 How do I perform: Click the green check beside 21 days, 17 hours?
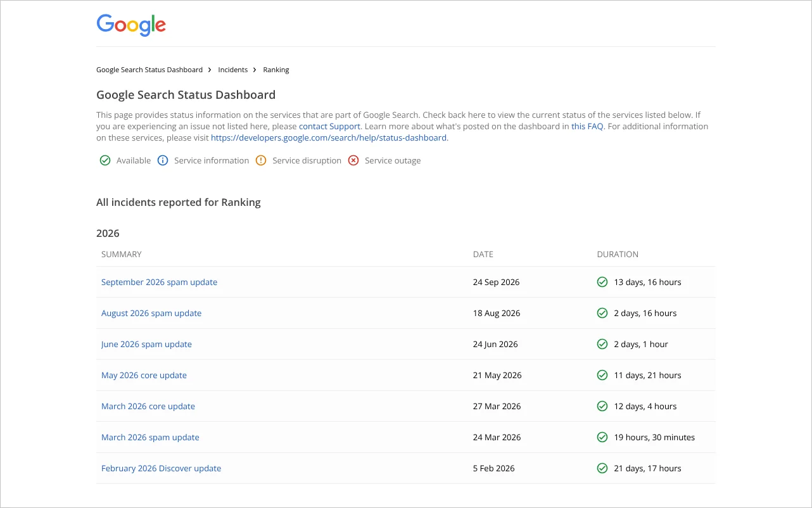coord(602,468)
